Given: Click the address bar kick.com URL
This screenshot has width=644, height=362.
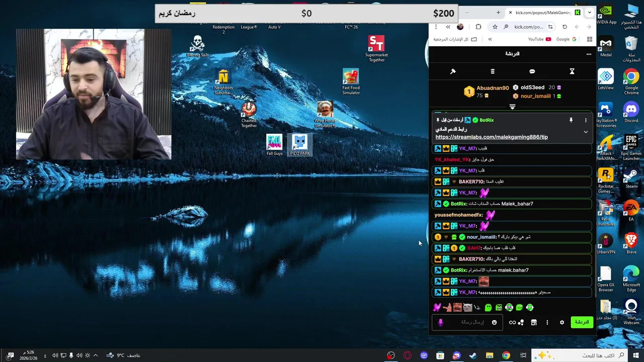Looking at the screenshot, I should click(x=528, y=27).
